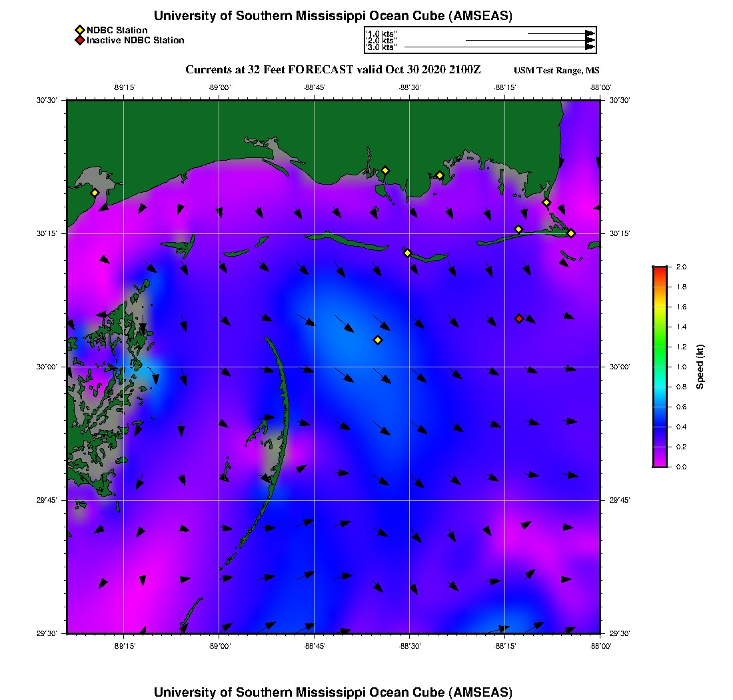The height and width of the screenshot is (700, 733).
Task: Select the easternmost yellow station marker near 30°15'
Action: (571, 233)
